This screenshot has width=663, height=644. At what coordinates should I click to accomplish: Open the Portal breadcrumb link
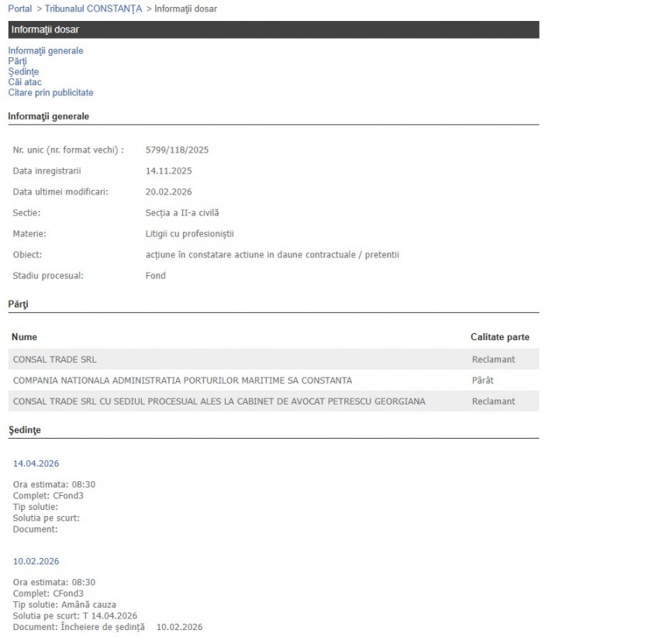[x=20, y=9]
